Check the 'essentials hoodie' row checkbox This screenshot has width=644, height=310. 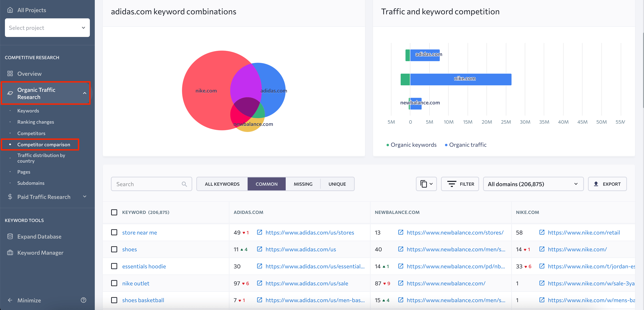pos(114,266)
